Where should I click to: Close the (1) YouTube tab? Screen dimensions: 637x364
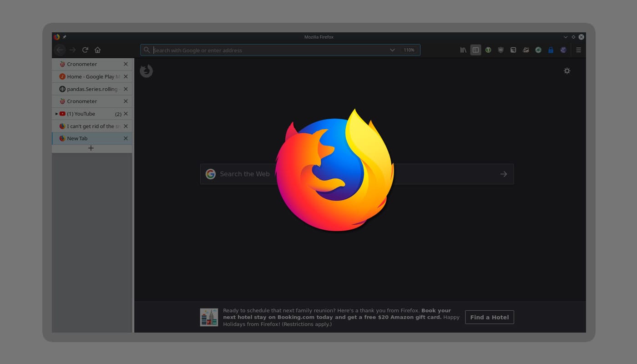click(x=126, y=114)
